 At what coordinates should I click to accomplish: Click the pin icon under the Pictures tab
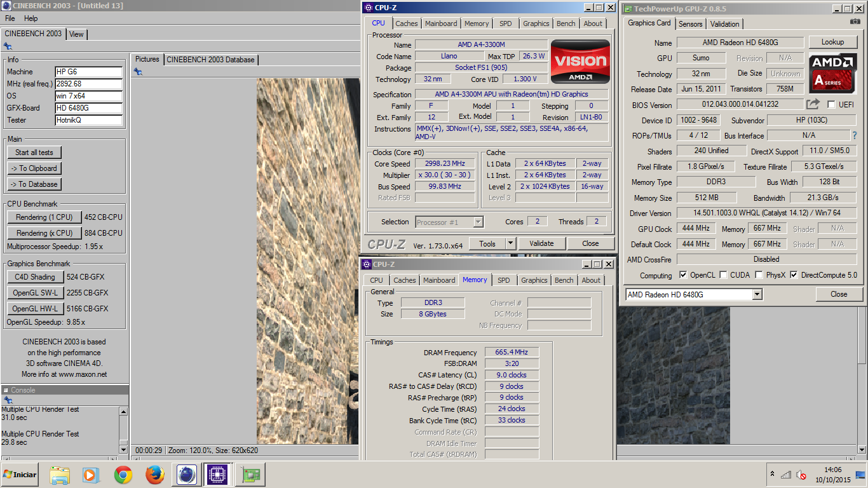pyautogui.click(x=138, y=72)
